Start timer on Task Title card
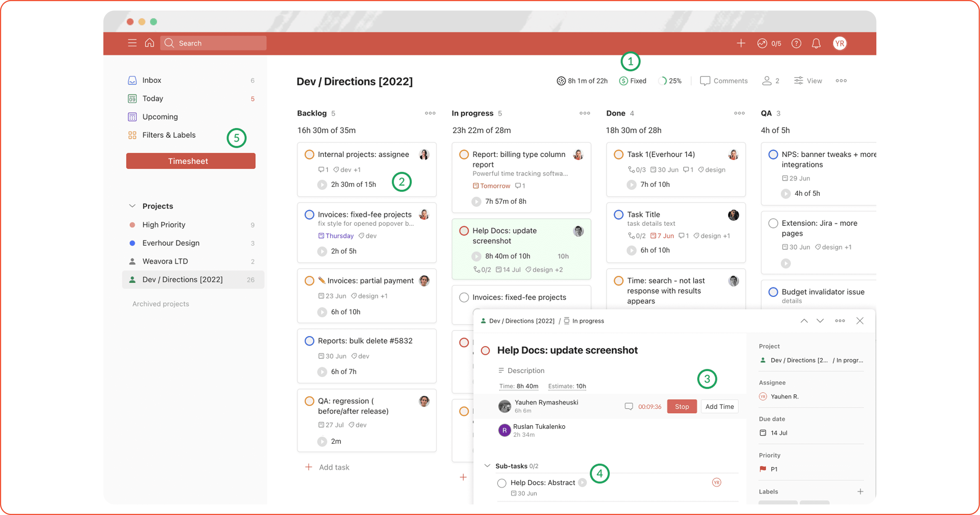980x515 pixels. tap(632, 251)
